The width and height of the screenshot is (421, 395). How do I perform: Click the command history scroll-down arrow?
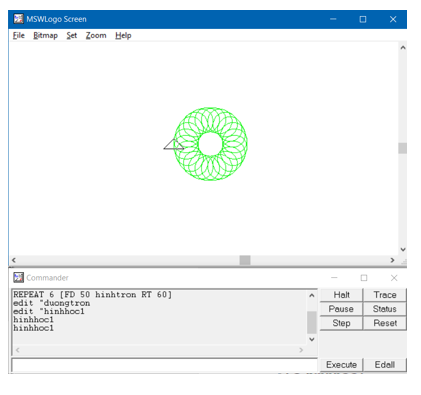tap(312, 339)
